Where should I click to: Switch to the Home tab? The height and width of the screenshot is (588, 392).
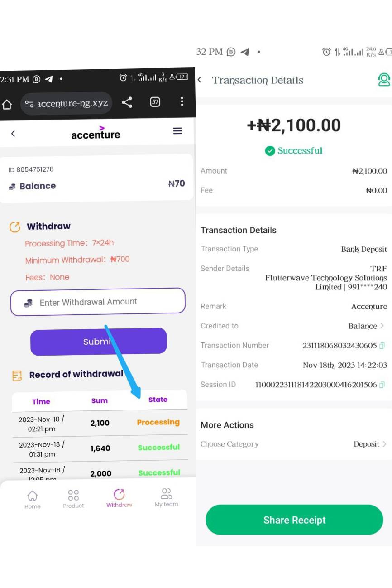tap(33, 500)
